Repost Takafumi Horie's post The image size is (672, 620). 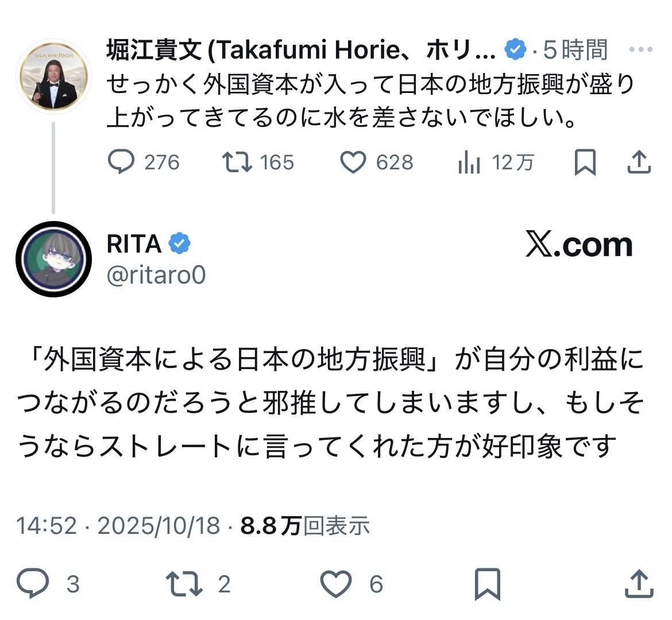coord(238,162)
